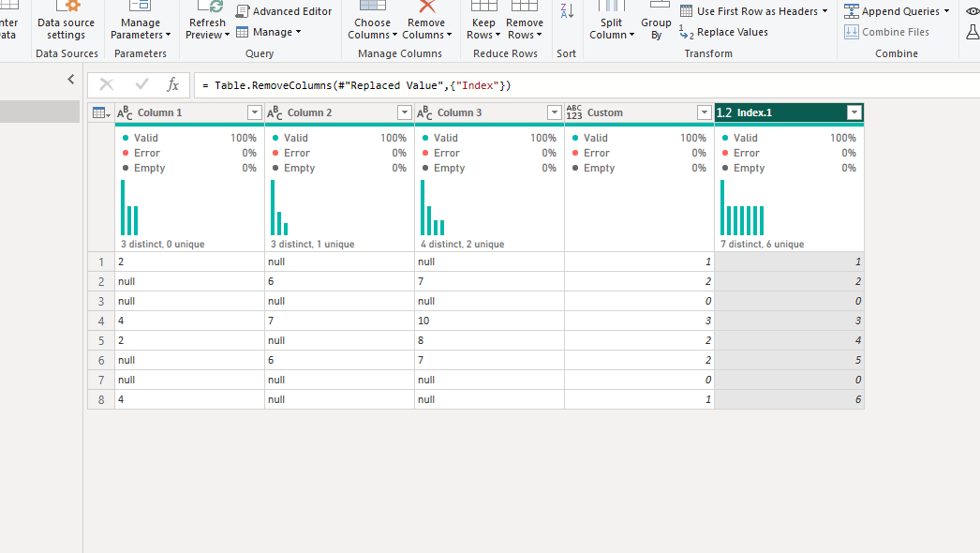This screenshot has width=980, height=553.
Task: Click the fx formula icon
Action: 173,84
